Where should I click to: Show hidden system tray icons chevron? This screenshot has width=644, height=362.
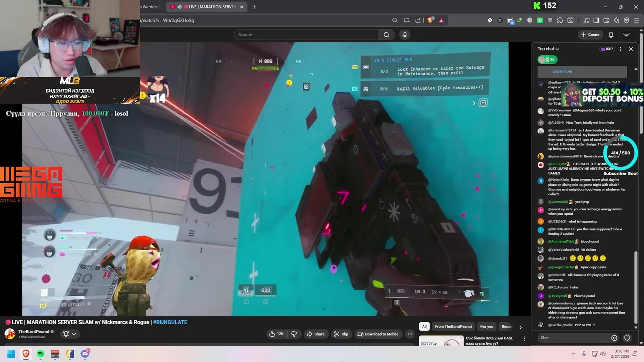pyautogui.click(x=573, y=354)
